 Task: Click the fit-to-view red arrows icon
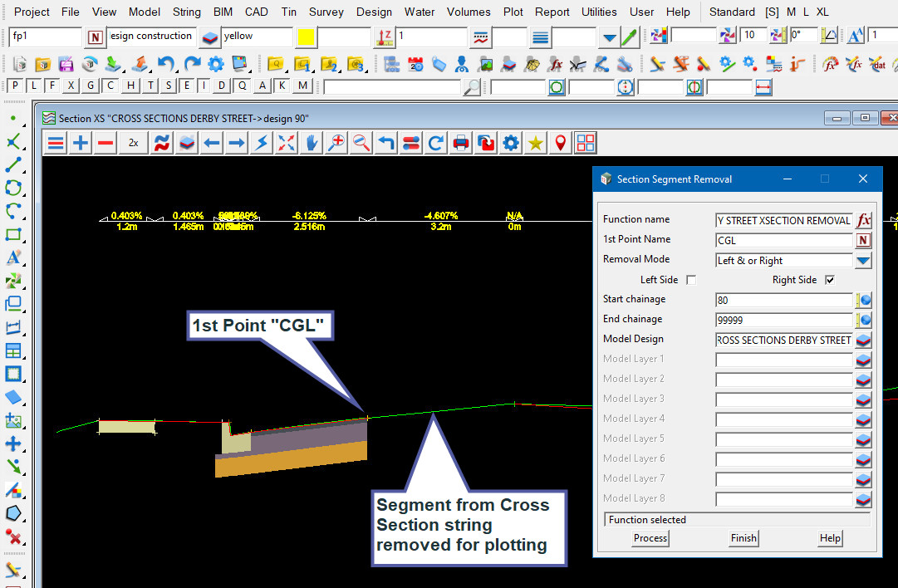click(x=287, y=143)
